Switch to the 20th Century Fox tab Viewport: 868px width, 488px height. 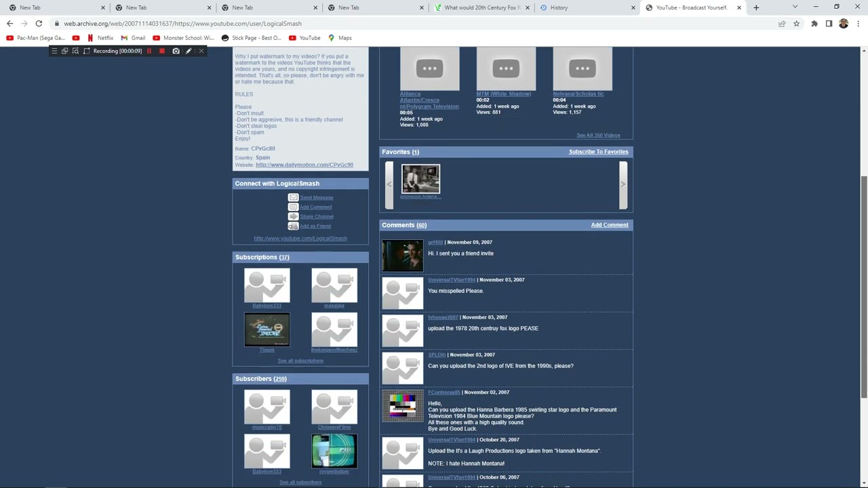[x=480, y=7]
